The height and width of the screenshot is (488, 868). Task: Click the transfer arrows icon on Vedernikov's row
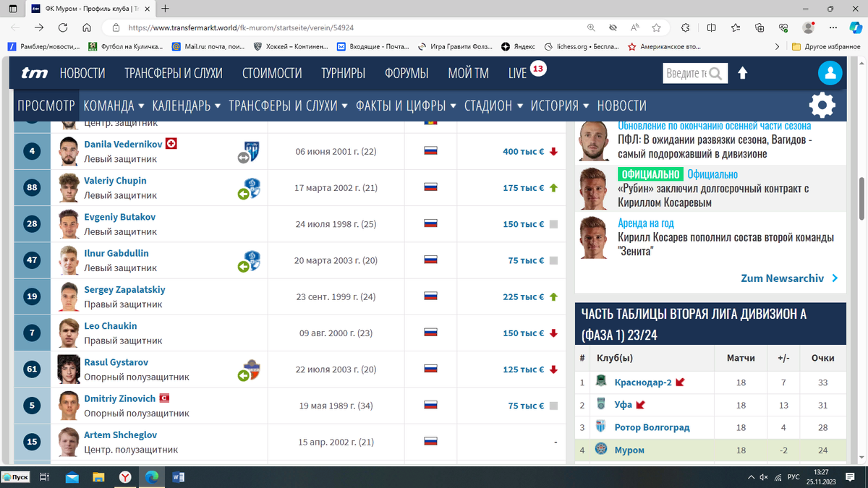coord(243,156)
